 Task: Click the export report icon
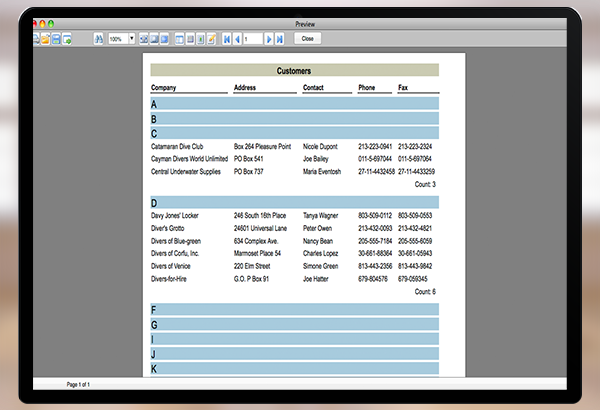(x=67, y=38)
